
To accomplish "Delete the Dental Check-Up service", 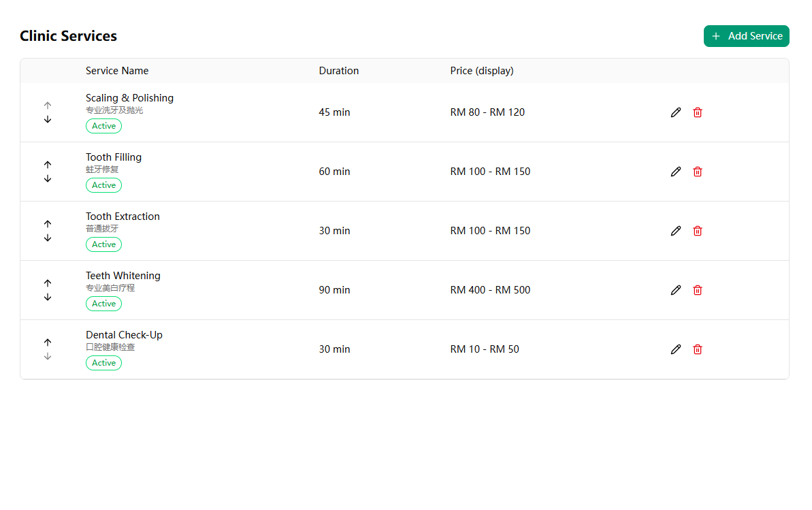I will tap(697, 349).
